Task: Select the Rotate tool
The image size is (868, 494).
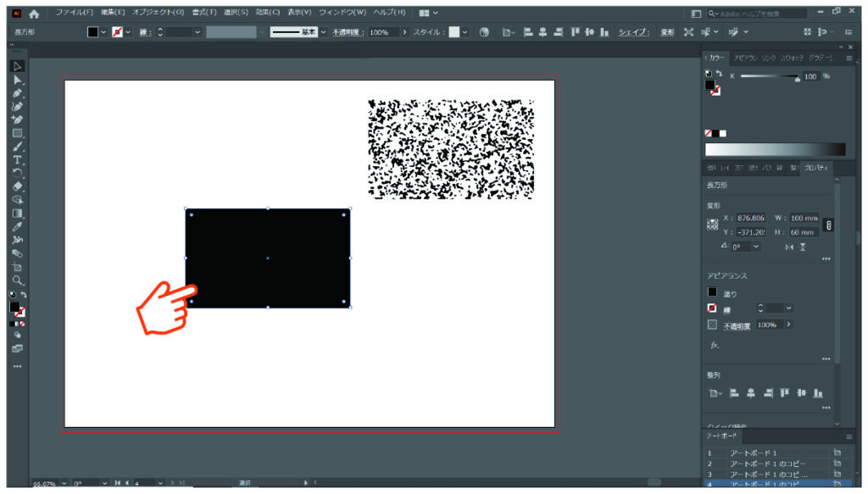Action: coord(17,173)
